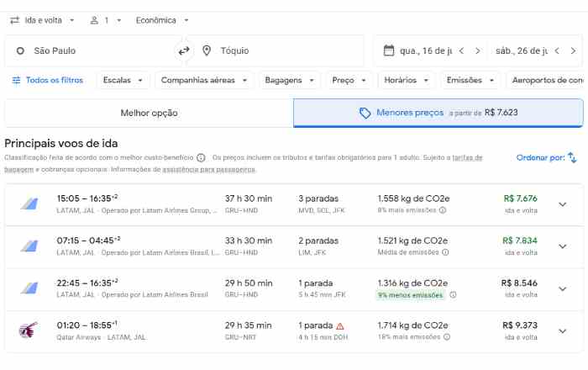Click info icon next to 9% menos emissões

coord(453,295)
